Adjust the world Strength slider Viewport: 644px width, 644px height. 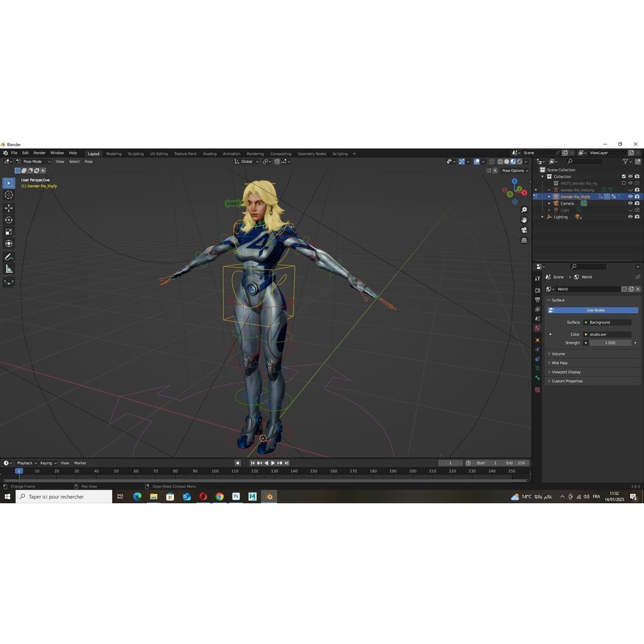610,343
